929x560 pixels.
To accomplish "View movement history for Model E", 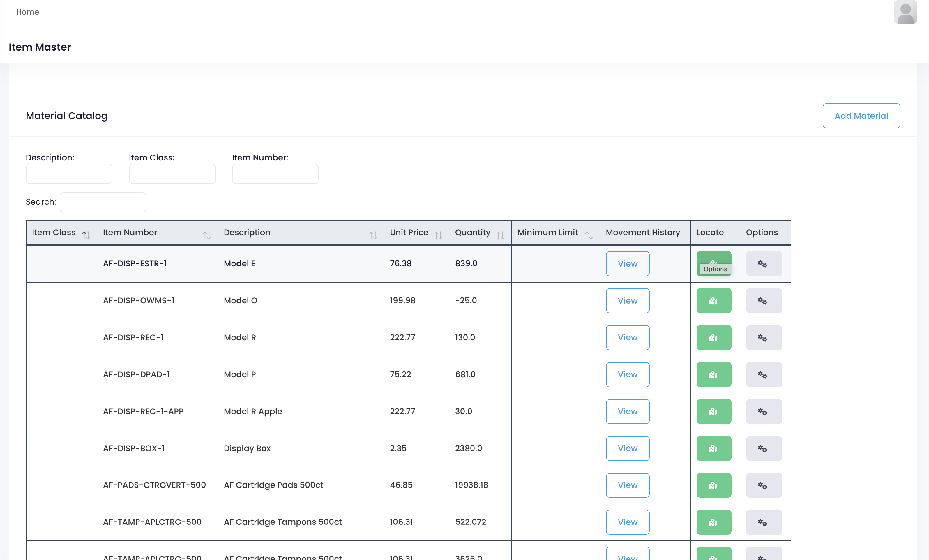I will point(627,263).
